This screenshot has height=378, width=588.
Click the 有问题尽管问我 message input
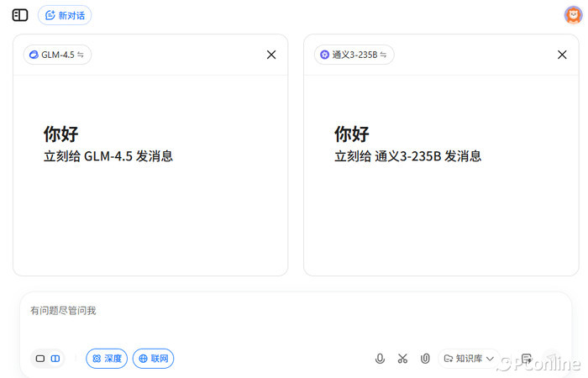[296, 311]
